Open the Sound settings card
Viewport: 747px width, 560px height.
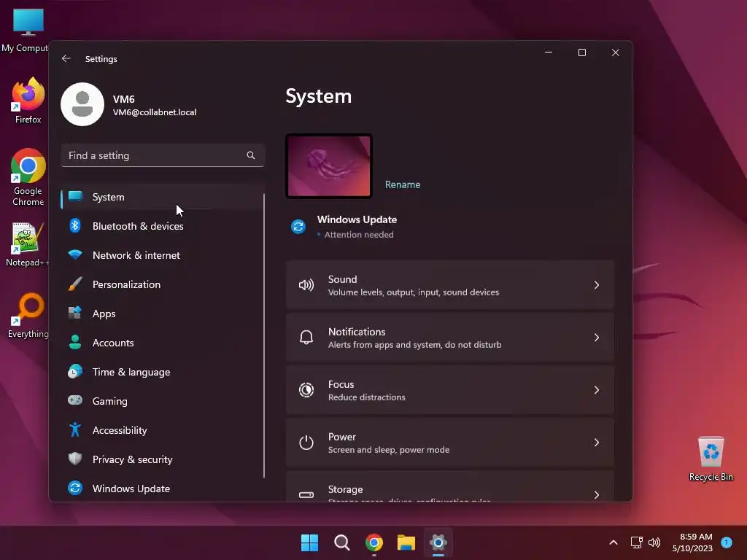pyautogui.click(x=449, y=285)
